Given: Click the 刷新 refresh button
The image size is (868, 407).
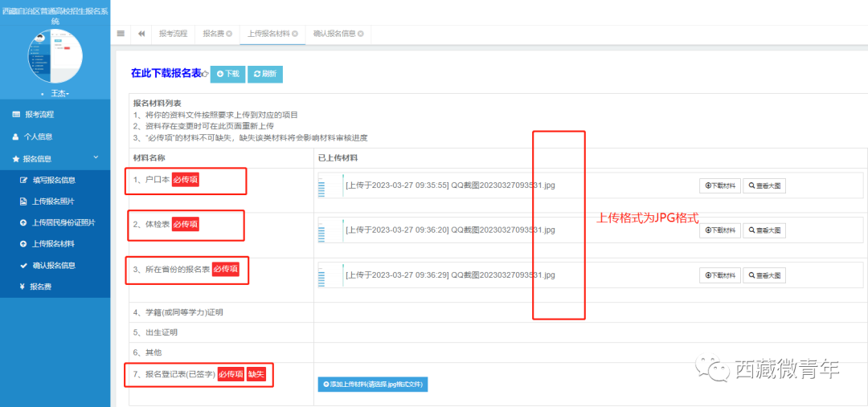Looking at the screenshot, I should (x=265, y=74).
